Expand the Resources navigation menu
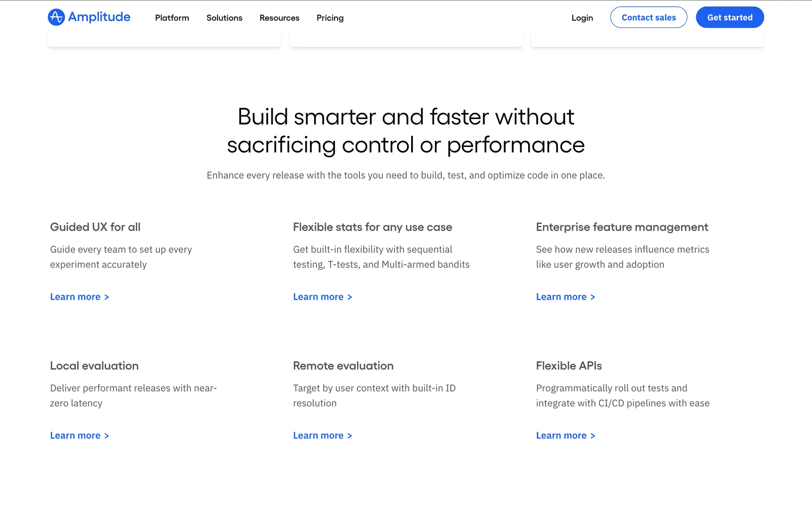 point(279,18)
